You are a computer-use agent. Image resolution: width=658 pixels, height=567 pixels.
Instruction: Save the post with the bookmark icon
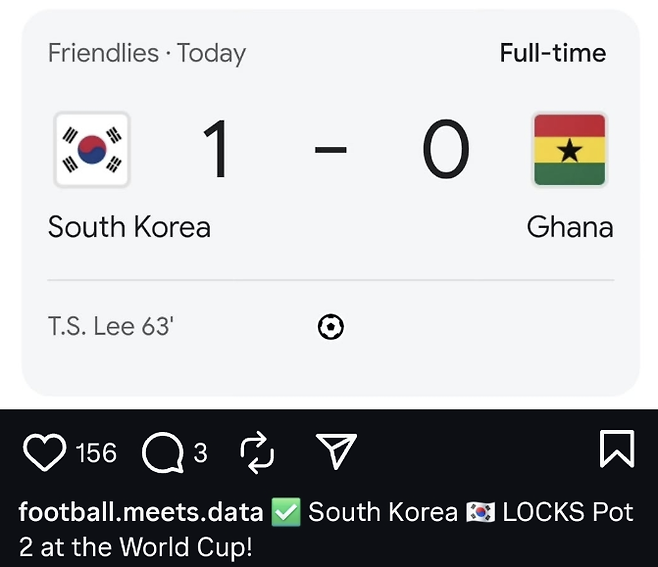coord(616,450)
